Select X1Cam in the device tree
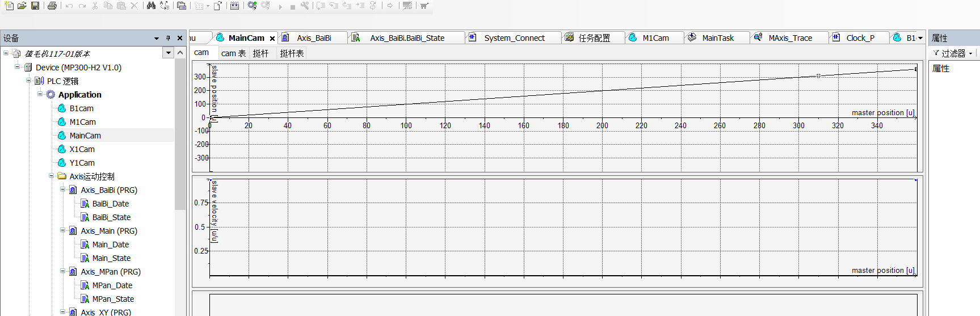Viewport: 980px width, 316px height. (x=82, y=149)
